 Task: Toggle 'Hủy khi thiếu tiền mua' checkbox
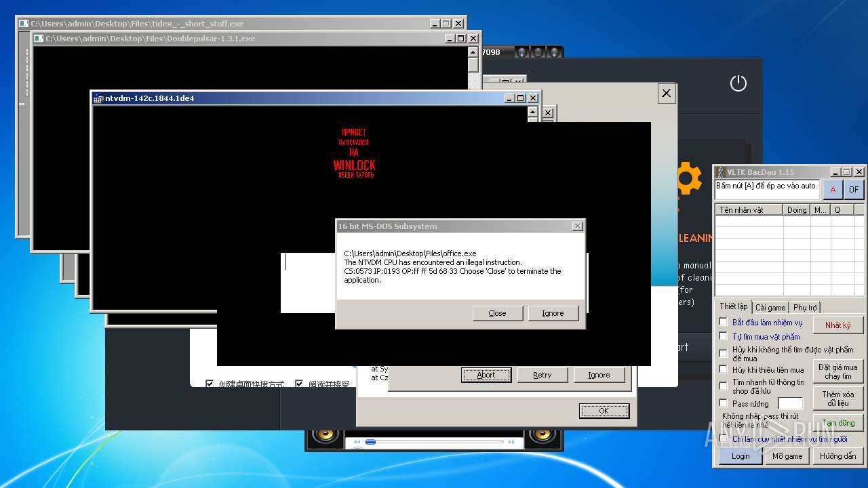(x=723, y=369)
